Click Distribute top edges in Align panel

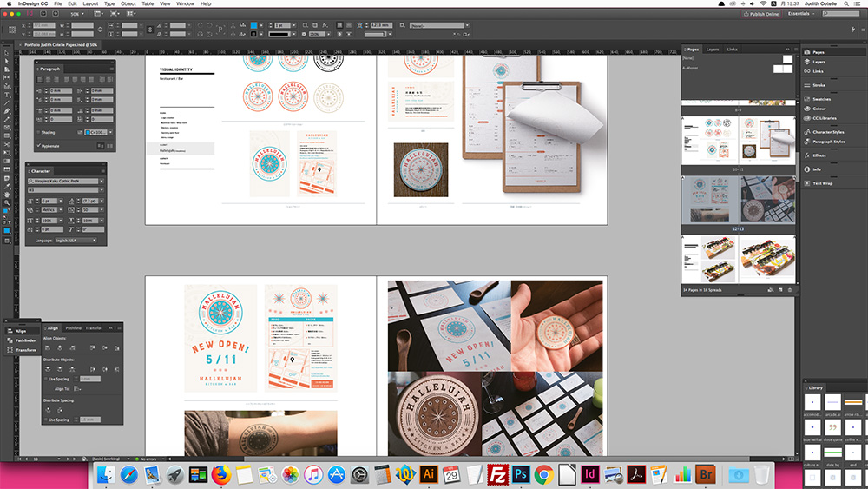[x=48, y=369]
